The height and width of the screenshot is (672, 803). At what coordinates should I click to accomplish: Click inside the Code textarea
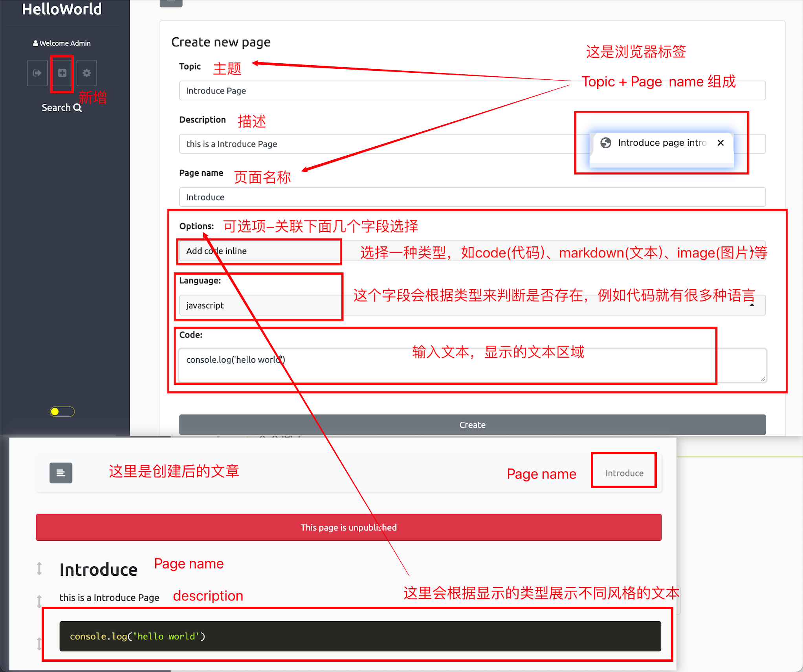(472, 365)
